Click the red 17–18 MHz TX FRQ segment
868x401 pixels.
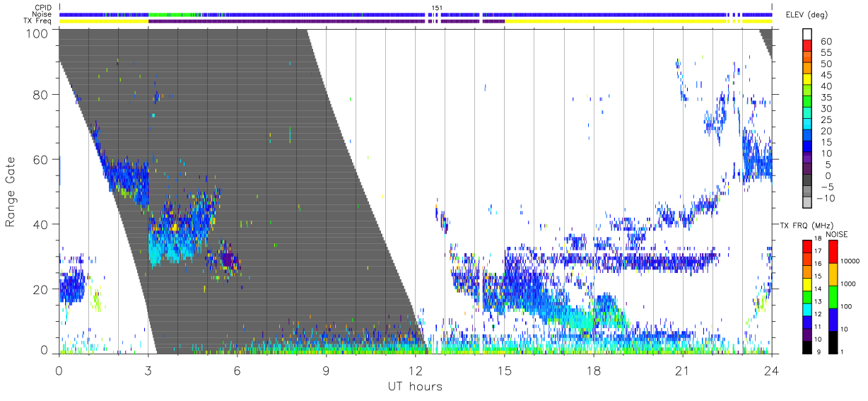point(807,245)
